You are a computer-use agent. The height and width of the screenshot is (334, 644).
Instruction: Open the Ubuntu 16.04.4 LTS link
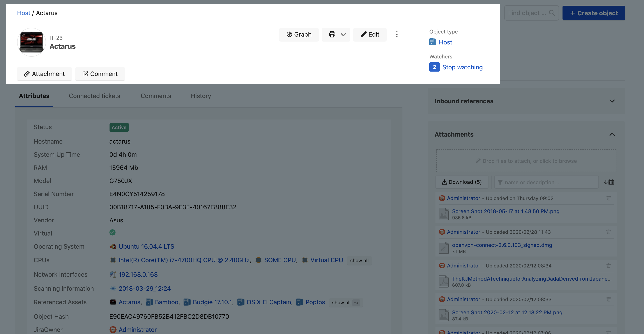[x=146, y=247]
